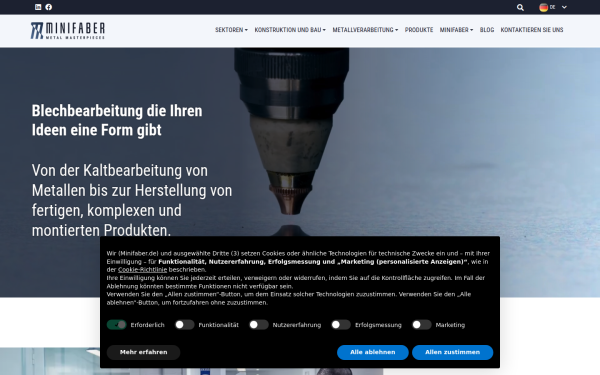Open the Konstruktion und Bau dropdown
Image resolution: width=600 pixels, height=375 pixels.
pos(290,30)
